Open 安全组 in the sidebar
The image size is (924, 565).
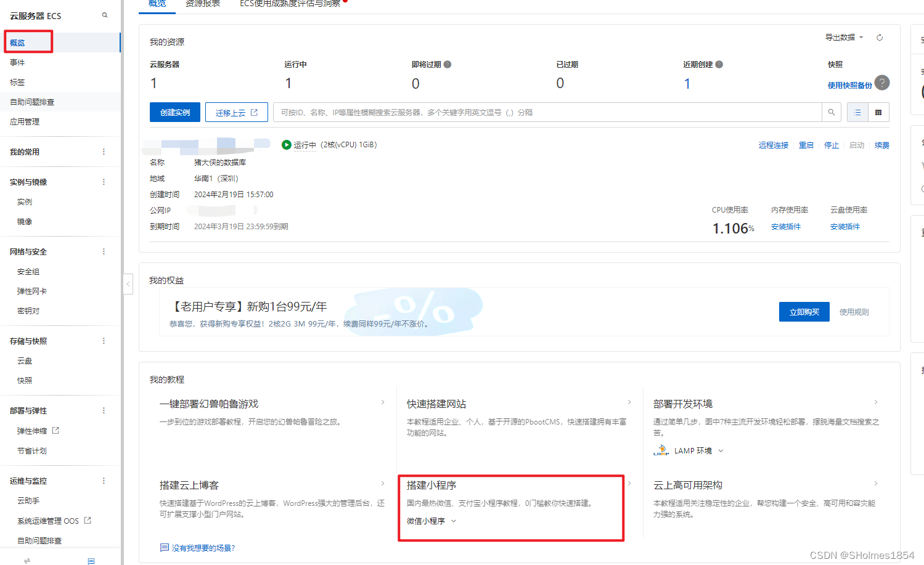click(28, 271)
